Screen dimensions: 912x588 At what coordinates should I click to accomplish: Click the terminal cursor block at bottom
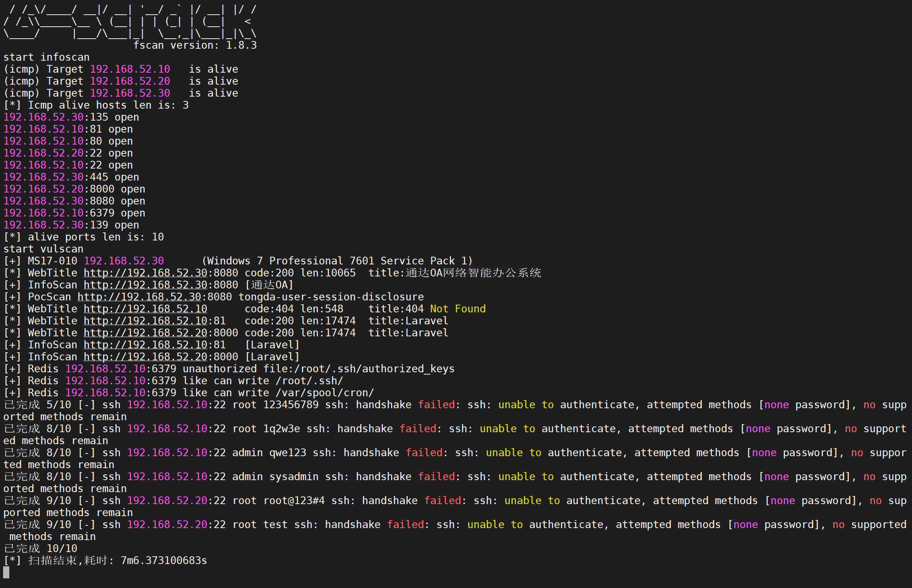click(6, 572)
